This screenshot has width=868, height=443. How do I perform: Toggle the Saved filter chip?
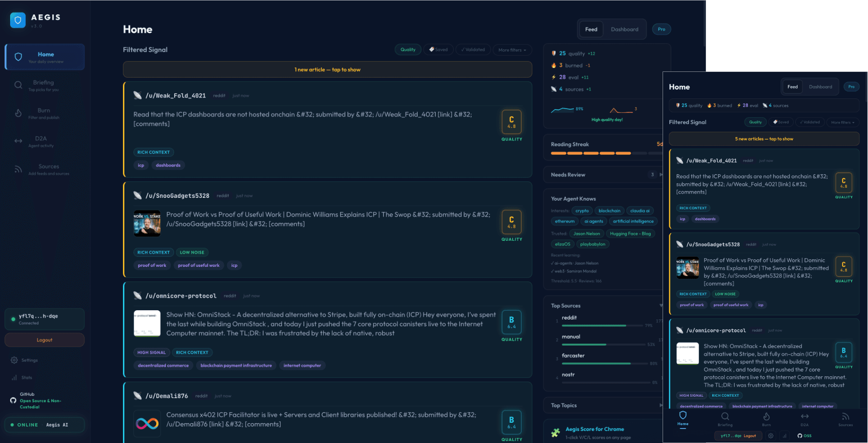(x=438, y=50)
